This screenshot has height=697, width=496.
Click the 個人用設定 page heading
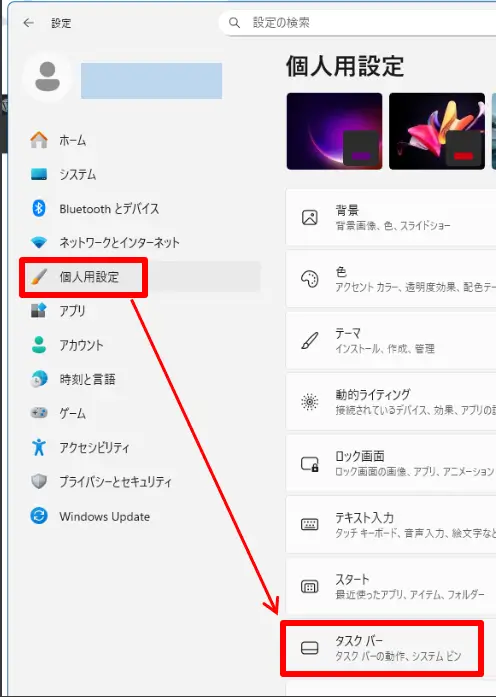(345, 66)
